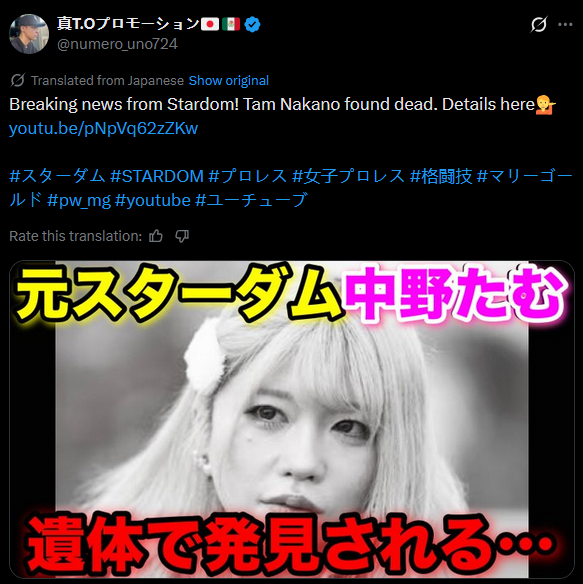Open the #STARDOM hashtag
583x584 pixels.
coord(157,176)
